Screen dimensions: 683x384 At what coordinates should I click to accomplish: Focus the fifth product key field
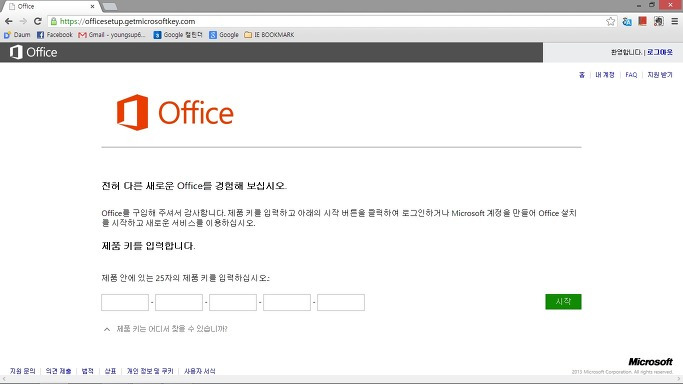pos(341,303)
